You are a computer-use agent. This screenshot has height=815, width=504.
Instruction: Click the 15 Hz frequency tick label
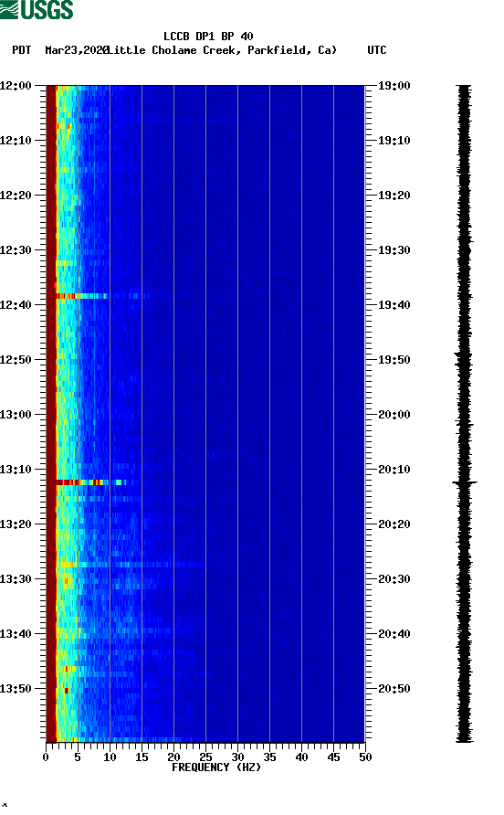pos(142,757)
